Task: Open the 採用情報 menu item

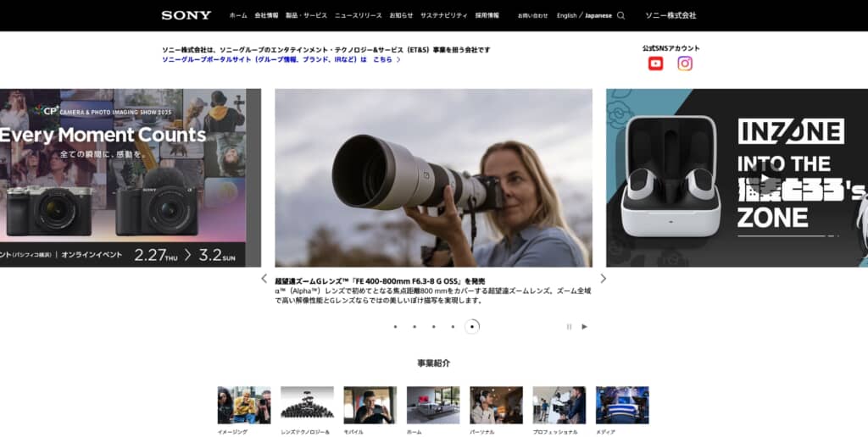Action: click(x=487, y=15)
